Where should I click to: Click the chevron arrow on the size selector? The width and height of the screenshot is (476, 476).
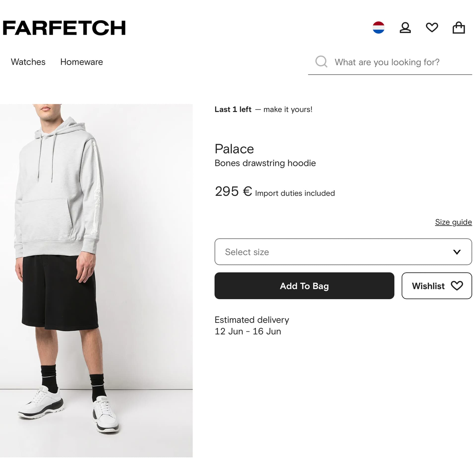point(457,252)
